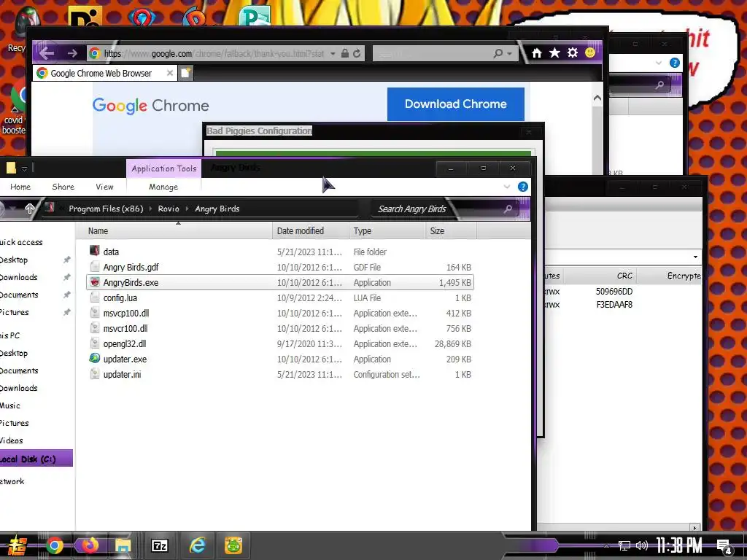The image size is (747, 560).
Task: Close the Google Chrome Web Browser tab
Action: [x=169, y=73]
